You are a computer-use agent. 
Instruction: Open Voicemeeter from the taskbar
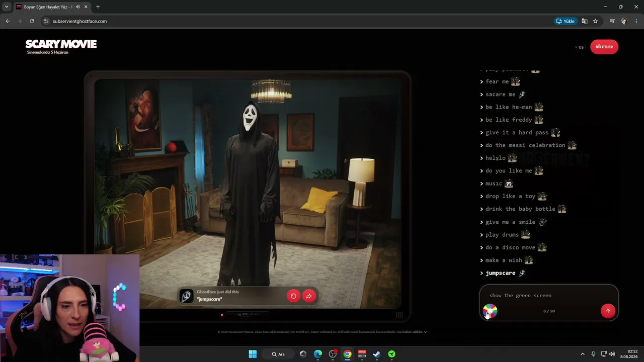(x=362, y=354)
